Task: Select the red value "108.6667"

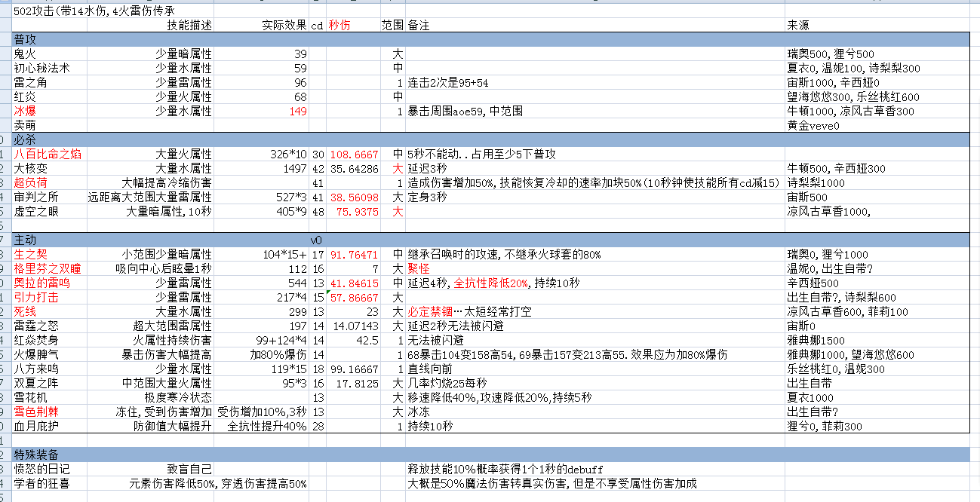Action: [353, 154]
